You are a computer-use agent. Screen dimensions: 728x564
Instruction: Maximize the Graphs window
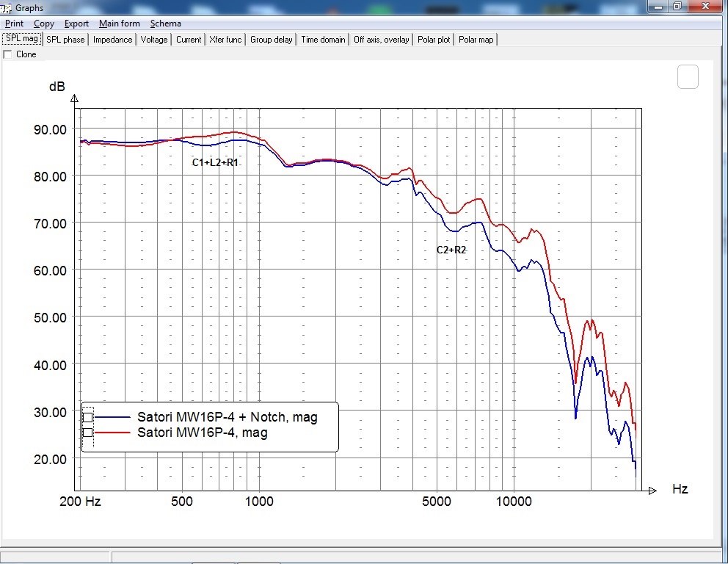677,7
